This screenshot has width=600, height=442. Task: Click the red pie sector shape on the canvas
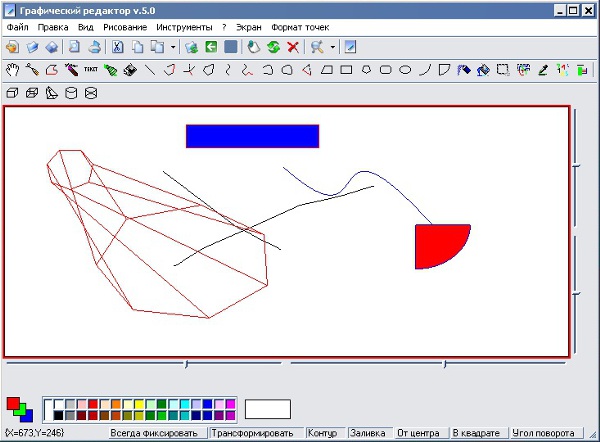point(440,245)
